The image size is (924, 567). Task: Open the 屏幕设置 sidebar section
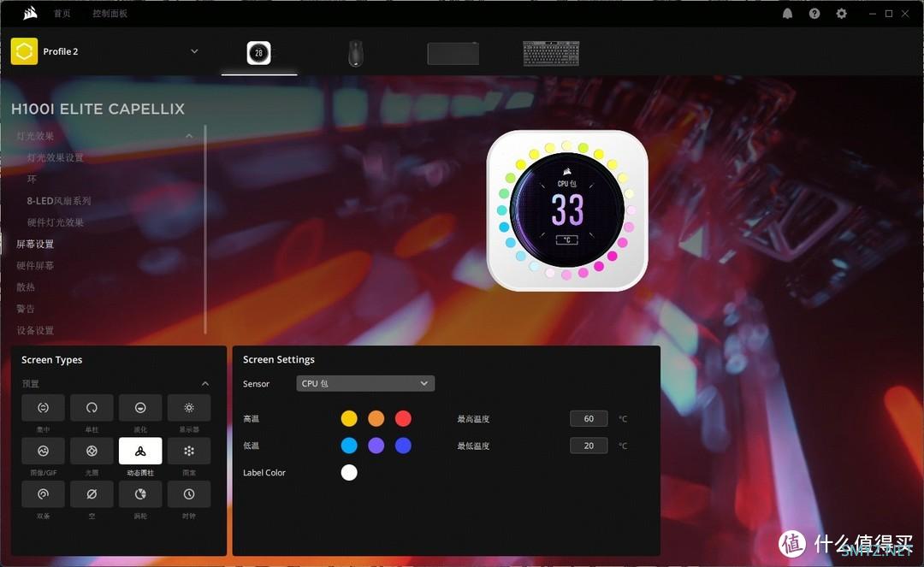point(35,244)
